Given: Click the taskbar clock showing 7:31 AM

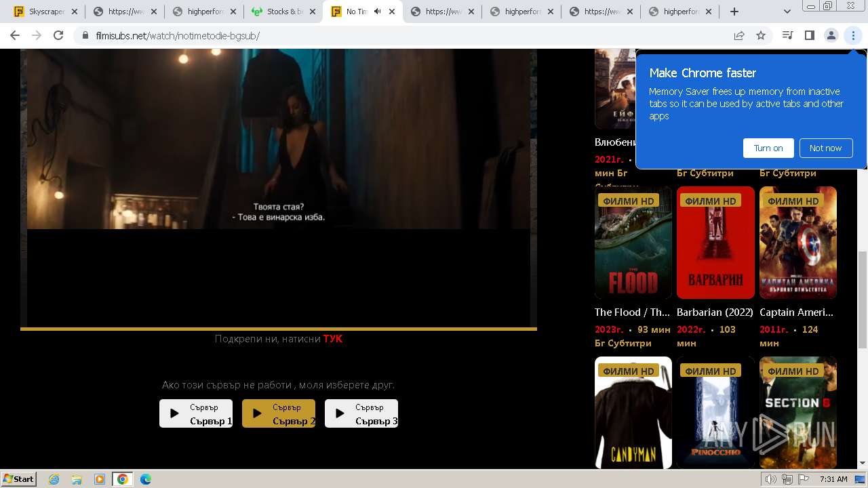Looking at the screenshot, I should point(833,479).
